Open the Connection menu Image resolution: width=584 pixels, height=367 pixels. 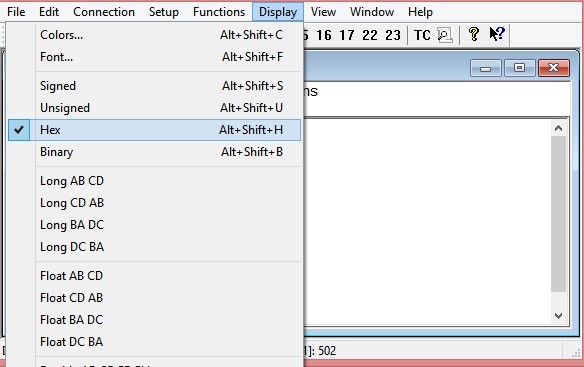point(104,12)
